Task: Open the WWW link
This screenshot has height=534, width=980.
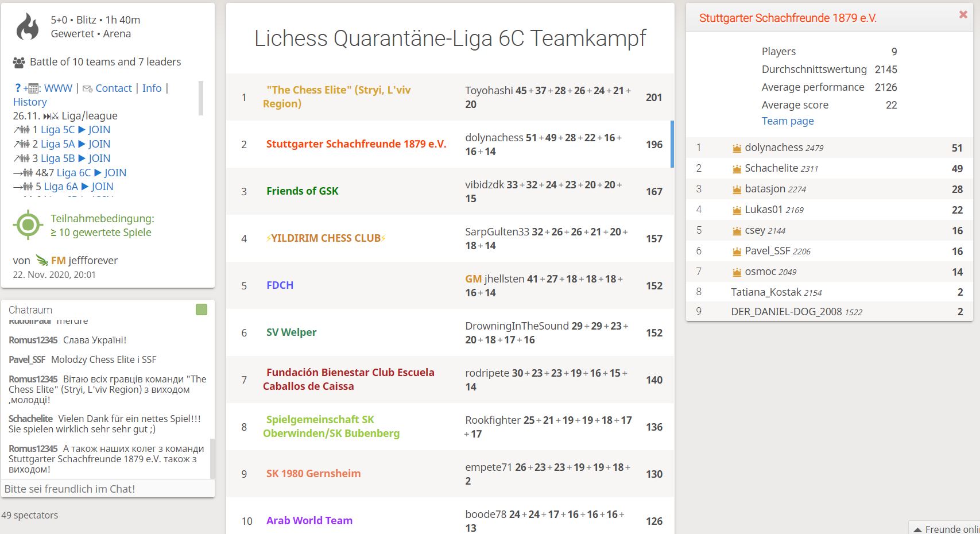Action: click(x=59, y=88)
